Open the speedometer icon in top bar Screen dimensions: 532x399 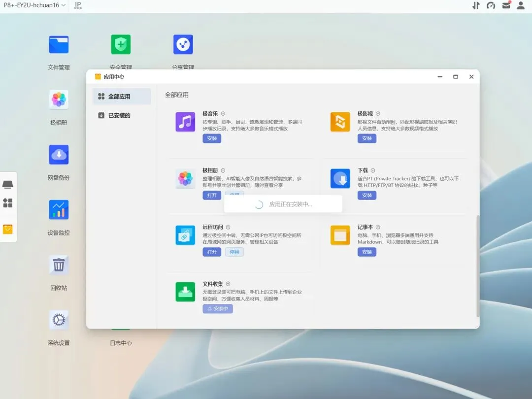491,5
